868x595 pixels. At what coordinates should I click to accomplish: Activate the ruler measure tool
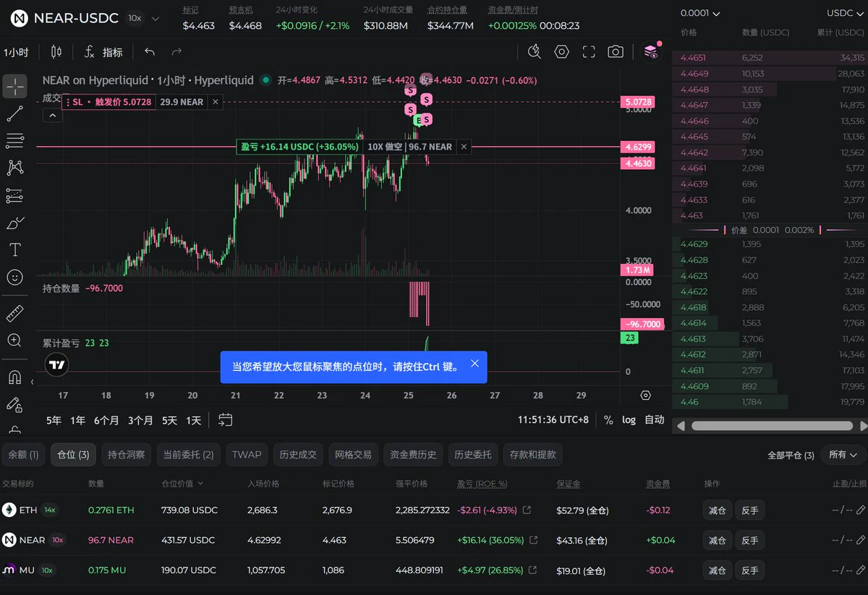tap(14, 313)
